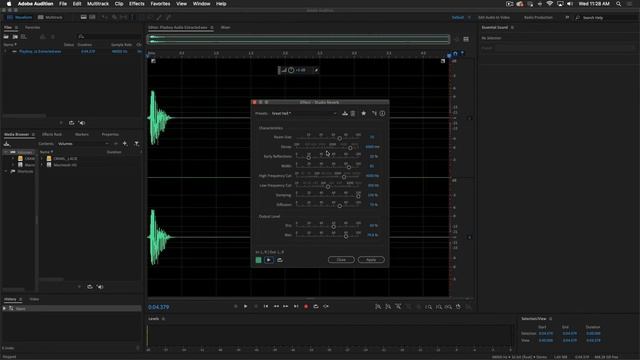Open the Presets dropdown in Studio Reverb
This screenshot has width=640, height=360.
click(x=304, y=113)
